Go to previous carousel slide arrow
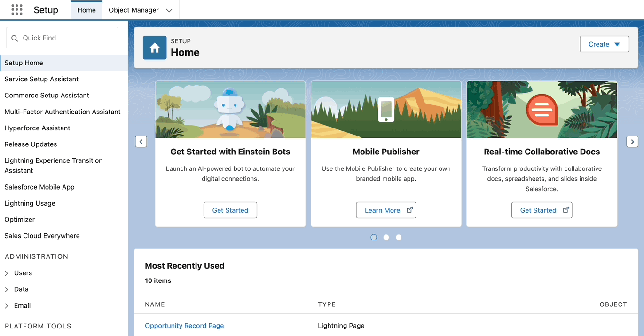 click(141, 141)
